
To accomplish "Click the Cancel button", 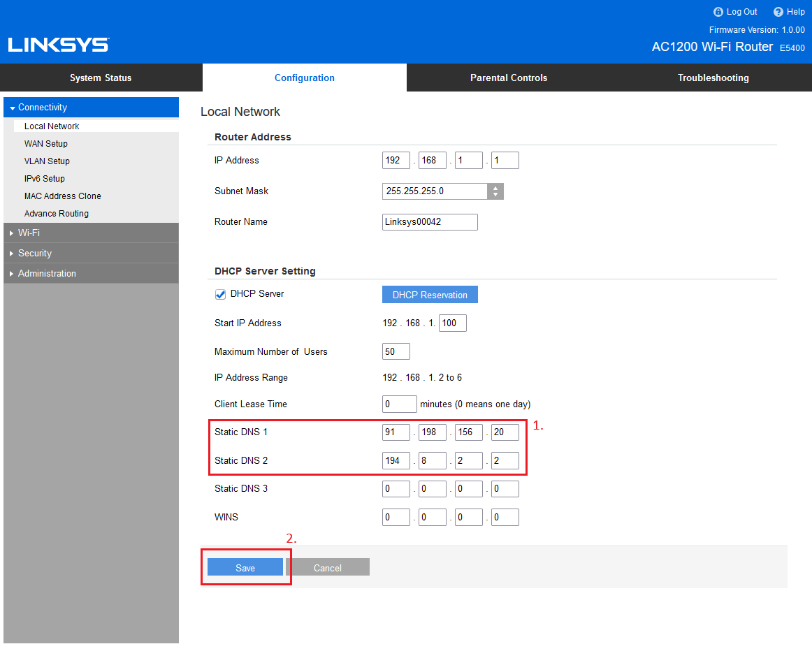I will [x=327, y=568].
